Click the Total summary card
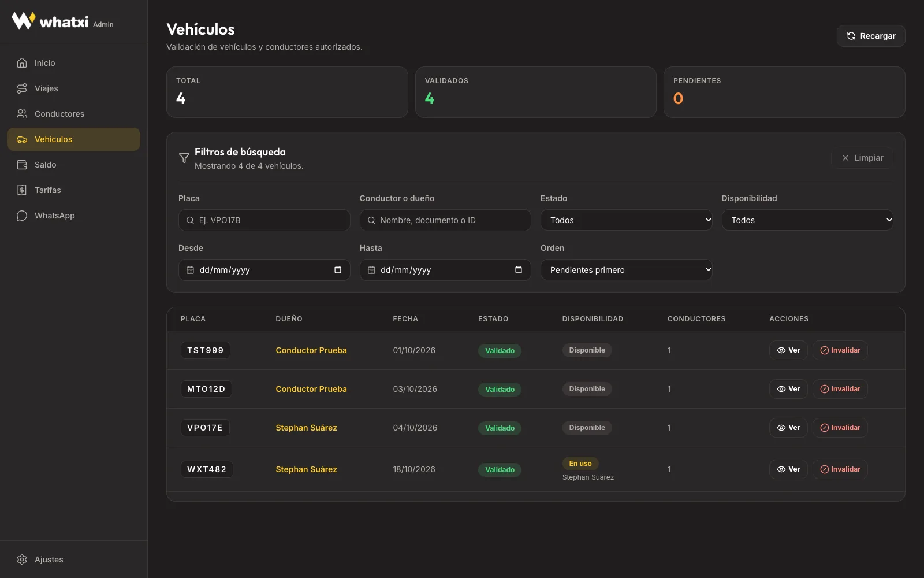This screenshot has height=578, width=924. (287, 92)
